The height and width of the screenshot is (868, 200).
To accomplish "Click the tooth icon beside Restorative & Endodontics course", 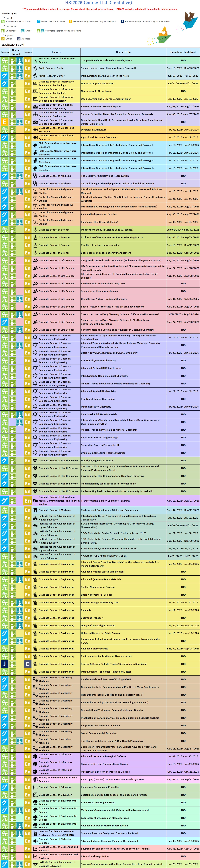I will (x=35, y=510).
